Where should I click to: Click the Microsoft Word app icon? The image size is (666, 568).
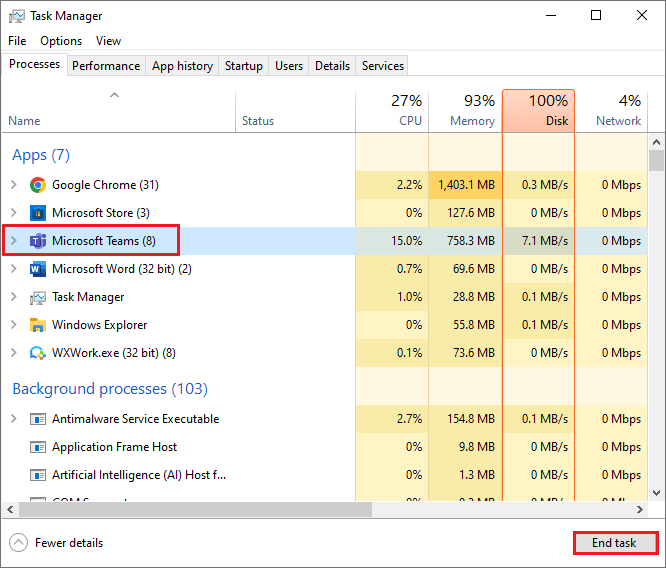[38, 269]
